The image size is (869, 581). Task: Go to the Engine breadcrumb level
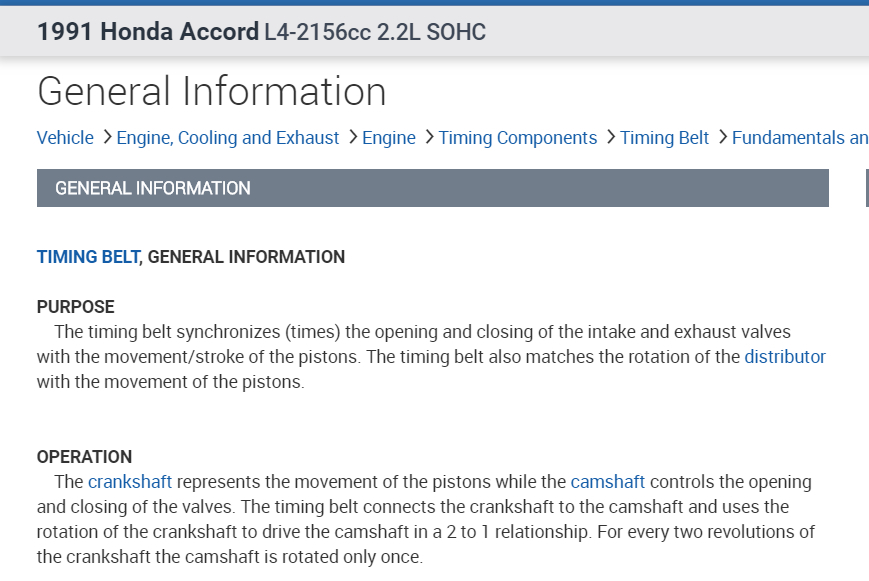tap(389, 138)
